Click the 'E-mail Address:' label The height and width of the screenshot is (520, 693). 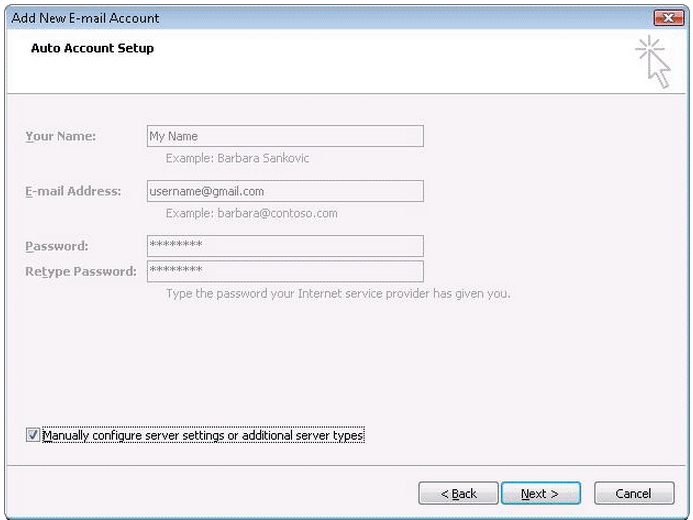(x=73, y=191)
